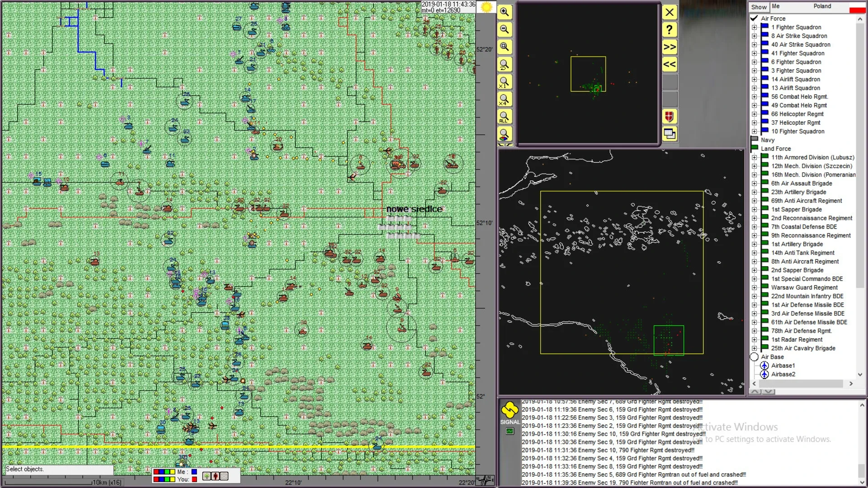The image size is (868, 488).
Task: Toggle the Air Base circle marker
Action: coord(754,357)
